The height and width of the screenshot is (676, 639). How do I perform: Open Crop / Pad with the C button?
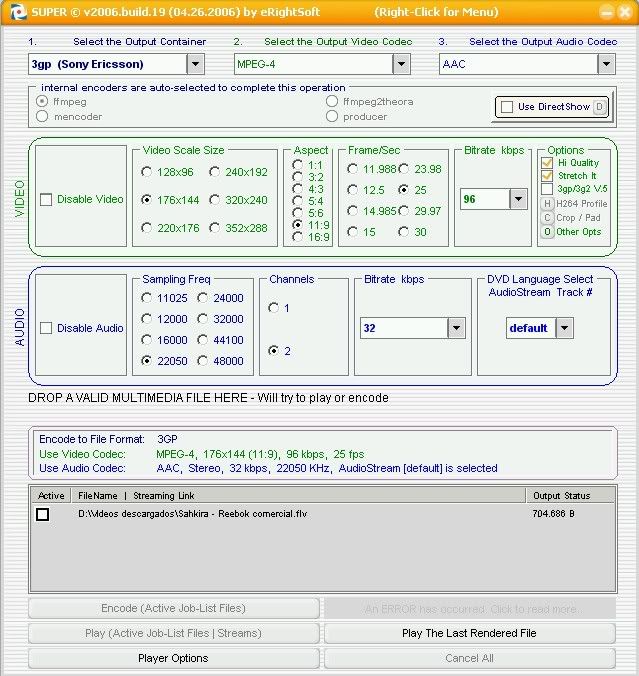click(547, 218)
